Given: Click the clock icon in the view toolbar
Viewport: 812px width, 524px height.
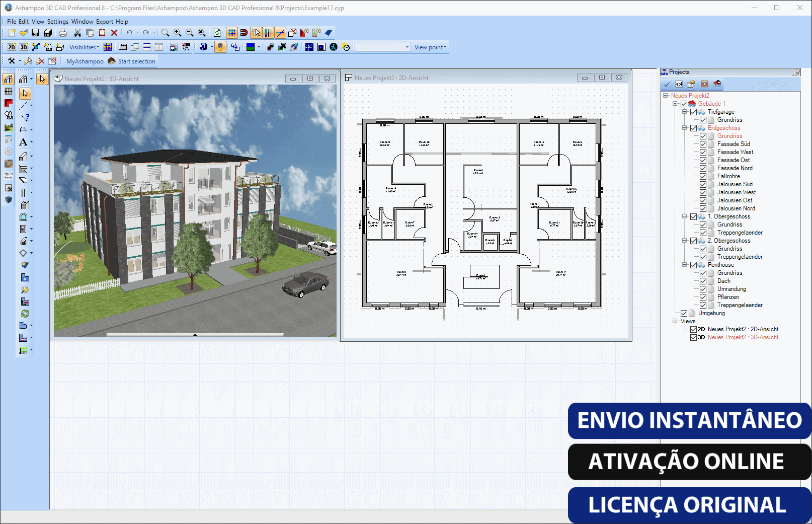Looking at the screenshot, I should pos(346,47).
